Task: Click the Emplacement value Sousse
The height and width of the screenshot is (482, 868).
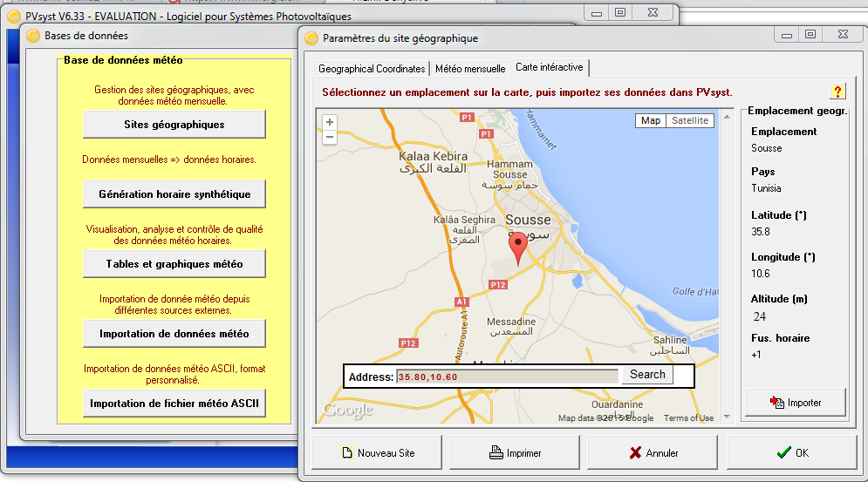Action: point(767,148)
